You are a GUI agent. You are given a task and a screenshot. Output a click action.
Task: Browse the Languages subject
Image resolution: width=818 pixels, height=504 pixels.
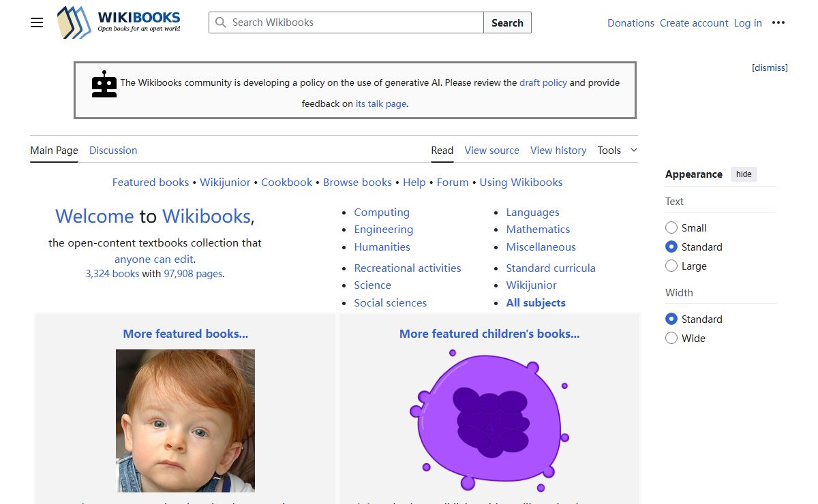coord(532,212)
